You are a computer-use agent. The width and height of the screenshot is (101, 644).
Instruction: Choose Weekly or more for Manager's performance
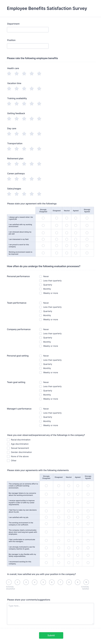point(41,425)
